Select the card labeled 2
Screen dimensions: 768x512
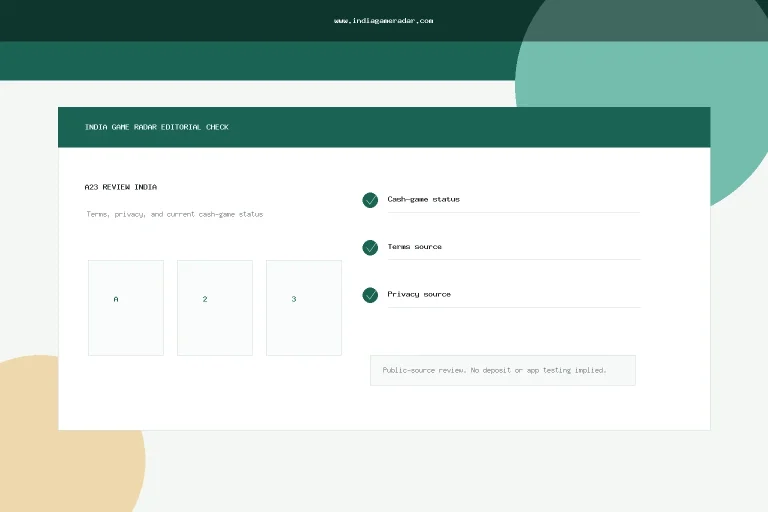[x=215, y=308]
